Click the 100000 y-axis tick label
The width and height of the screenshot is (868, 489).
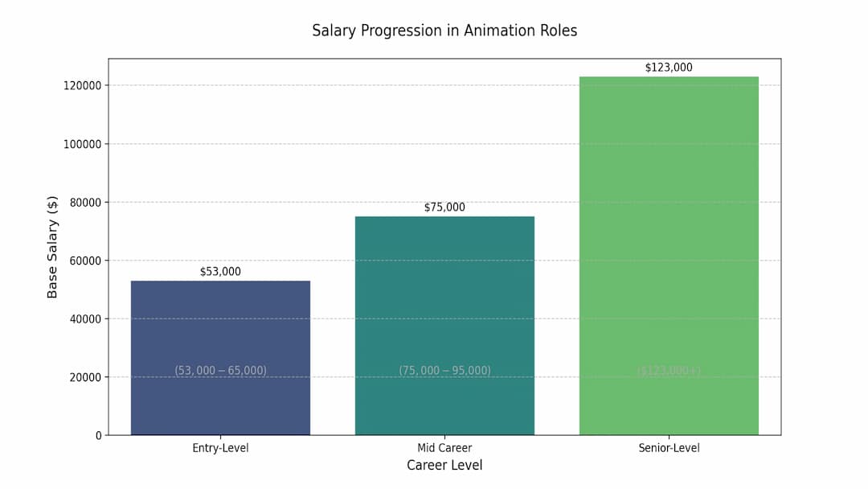click(82, 144)
